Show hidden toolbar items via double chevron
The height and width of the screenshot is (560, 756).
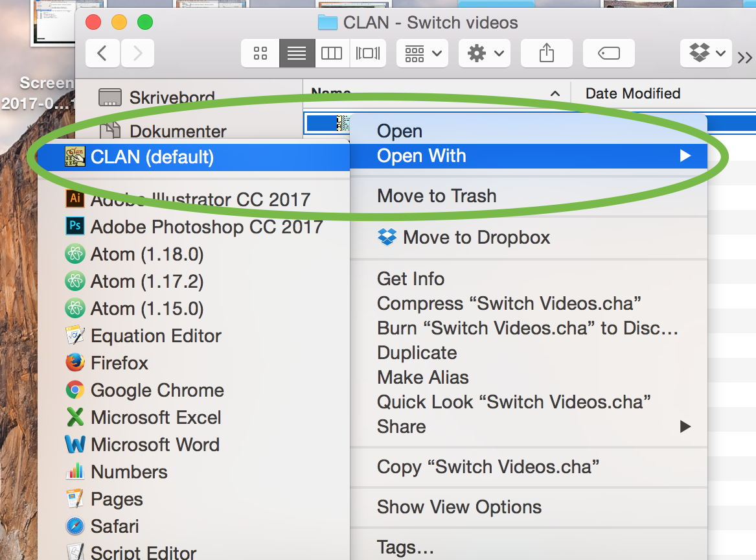[x=745, y=58]
